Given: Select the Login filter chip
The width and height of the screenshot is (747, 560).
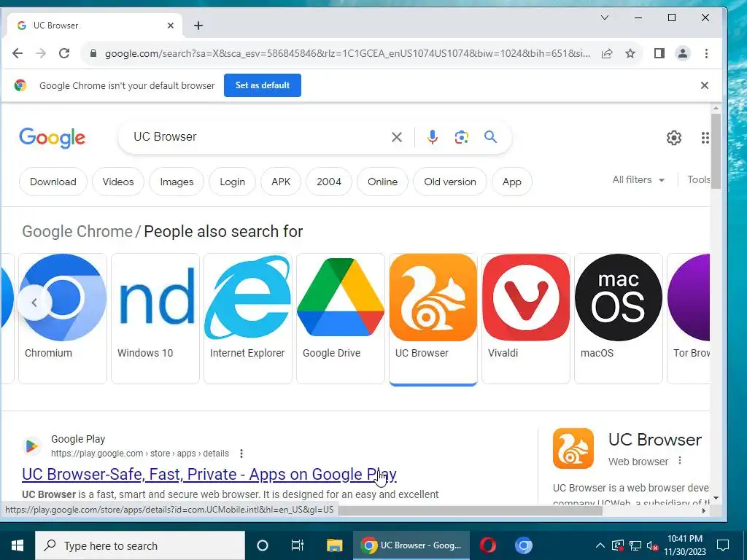Looking at the screenshot, I should click(233, 182).
